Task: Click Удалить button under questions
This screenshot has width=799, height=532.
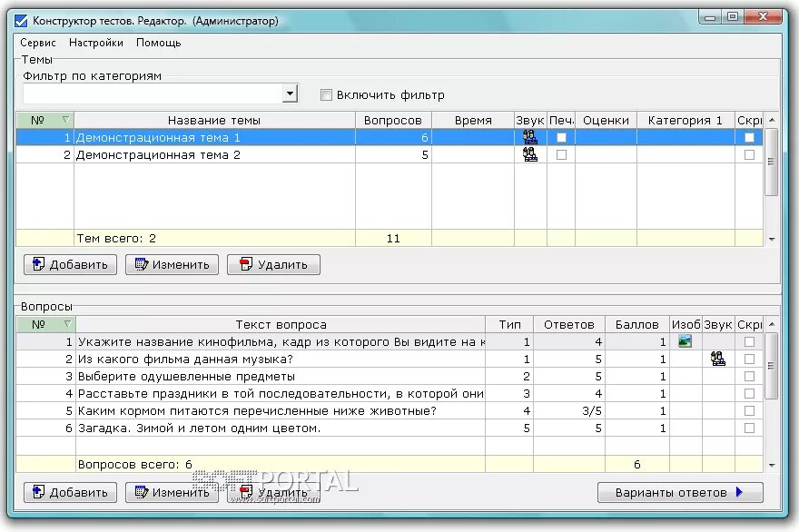Action: [x=273, y=492]
